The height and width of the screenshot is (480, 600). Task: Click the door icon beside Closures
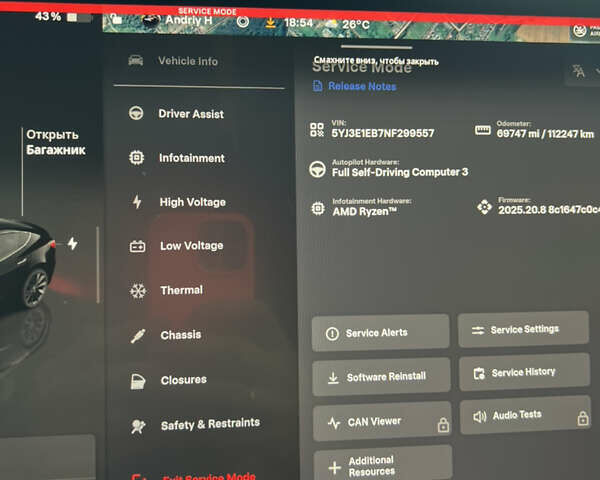coord(138,381)
